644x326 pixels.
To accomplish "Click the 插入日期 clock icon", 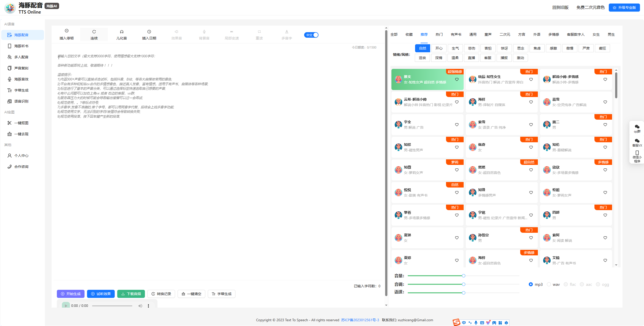I will 149,32.
